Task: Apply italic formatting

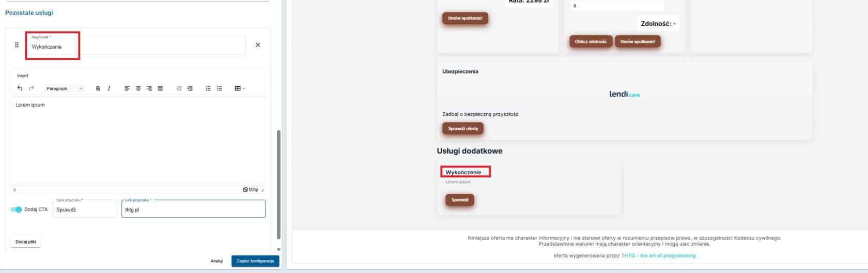Action: point(109,88)
